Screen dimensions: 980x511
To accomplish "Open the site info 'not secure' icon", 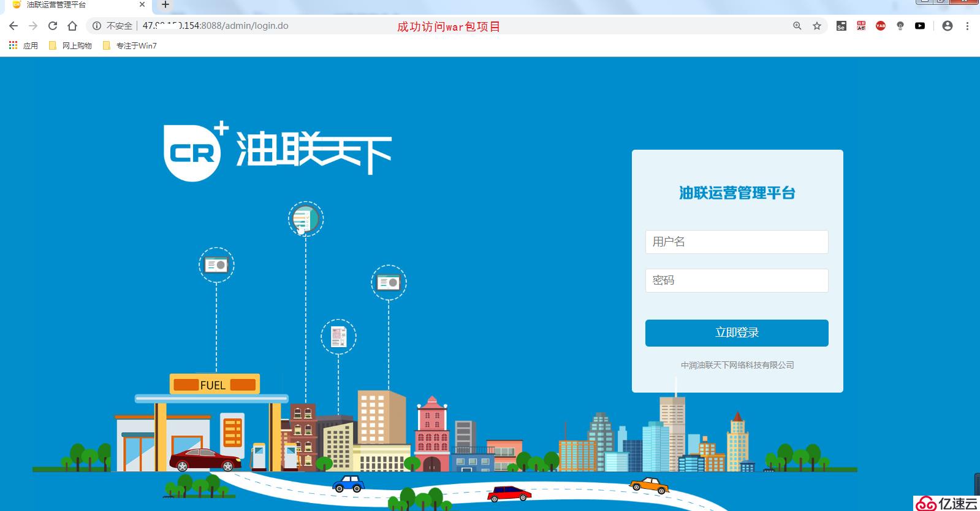I will coord(96,26).
